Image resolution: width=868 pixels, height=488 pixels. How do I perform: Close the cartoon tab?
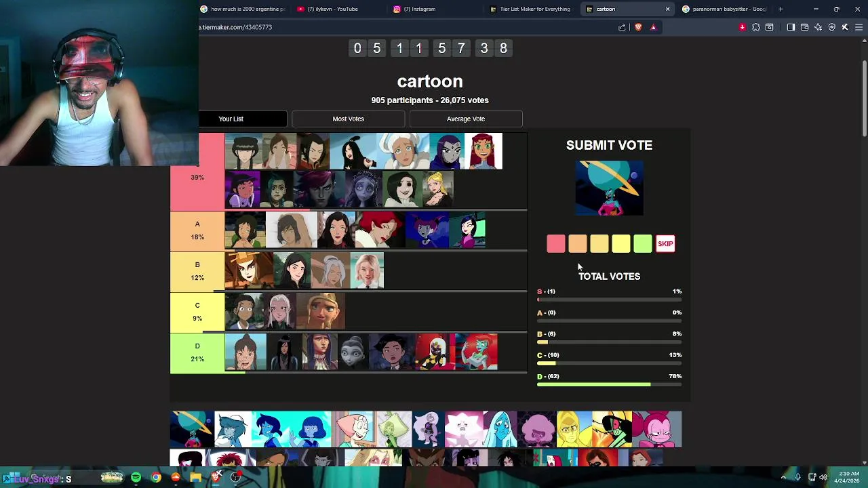[x=667, y=9]
